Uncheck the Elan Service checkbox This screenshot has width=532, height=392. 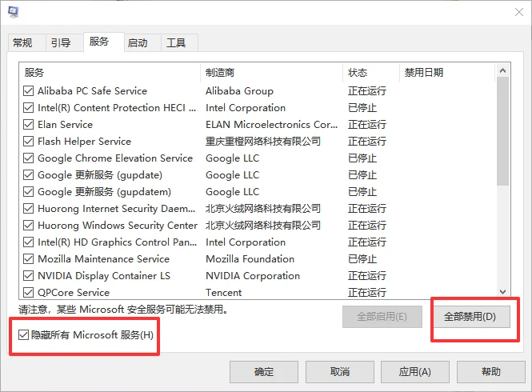tap(29, 125)
